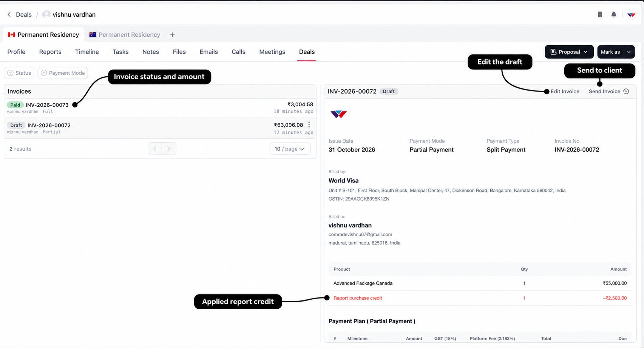Viewport: 644px width, 348px height.
Task: Open the Reports tab
Action: point(50,52)
